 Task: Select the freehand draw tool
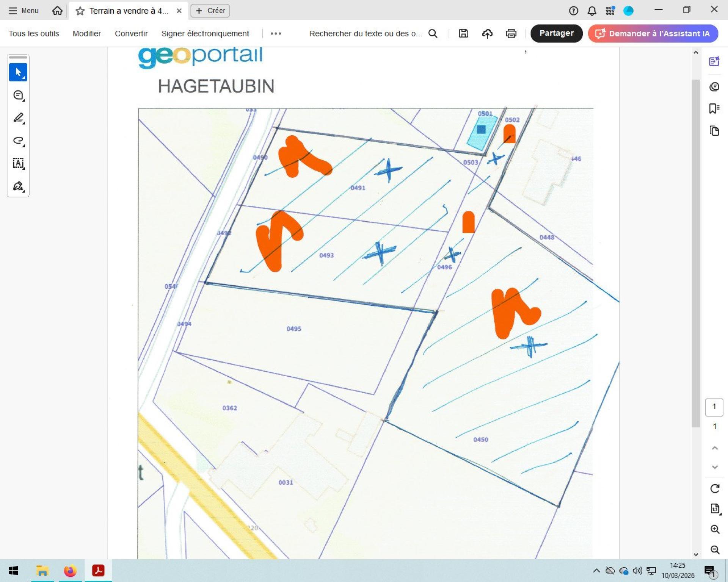pyautogui.click(x=18, y=141)
